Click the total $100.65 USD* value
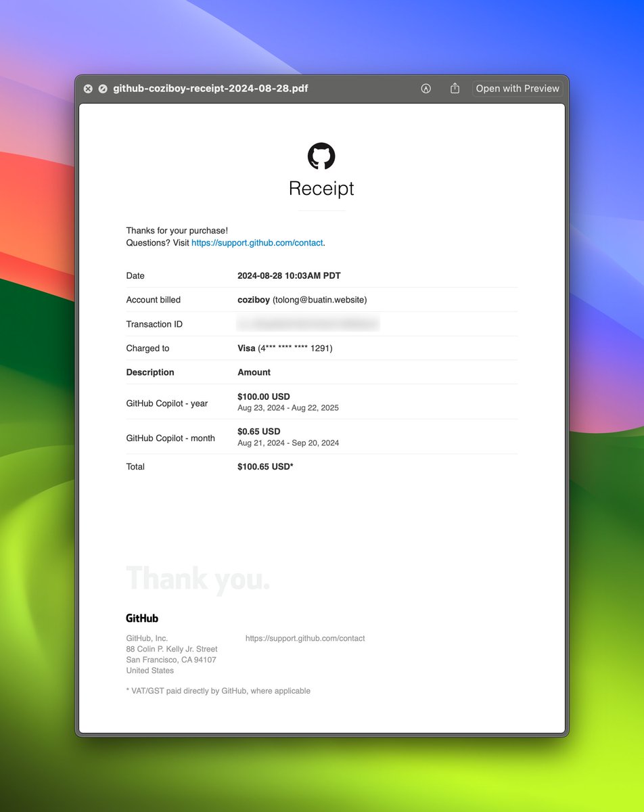The width and height of the screenshot is (644, 812). 265,467
